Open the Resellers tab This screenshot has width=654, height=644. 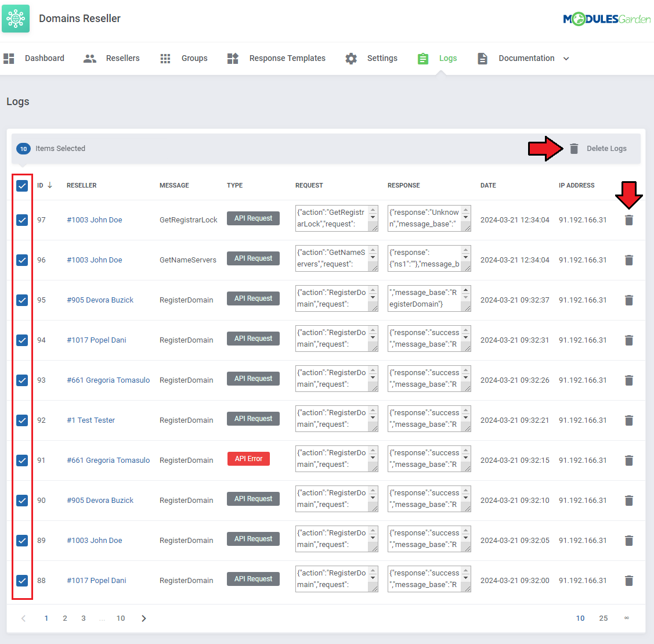click(122, 59)
